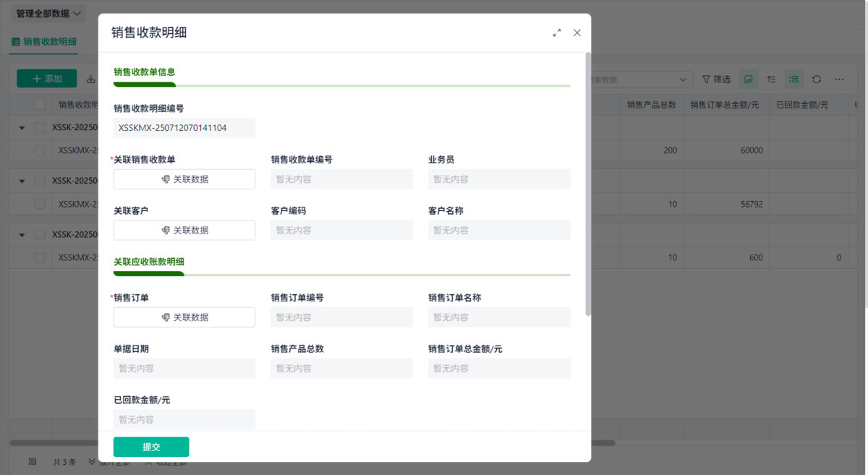Click 关联数据 under 销售订单

click(184, 317)
